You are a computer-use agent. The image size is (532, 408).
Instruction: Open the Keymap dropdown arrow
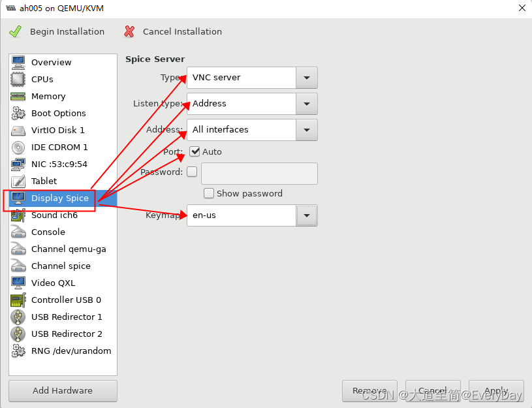pyautogui.click(x=307, y=215)
